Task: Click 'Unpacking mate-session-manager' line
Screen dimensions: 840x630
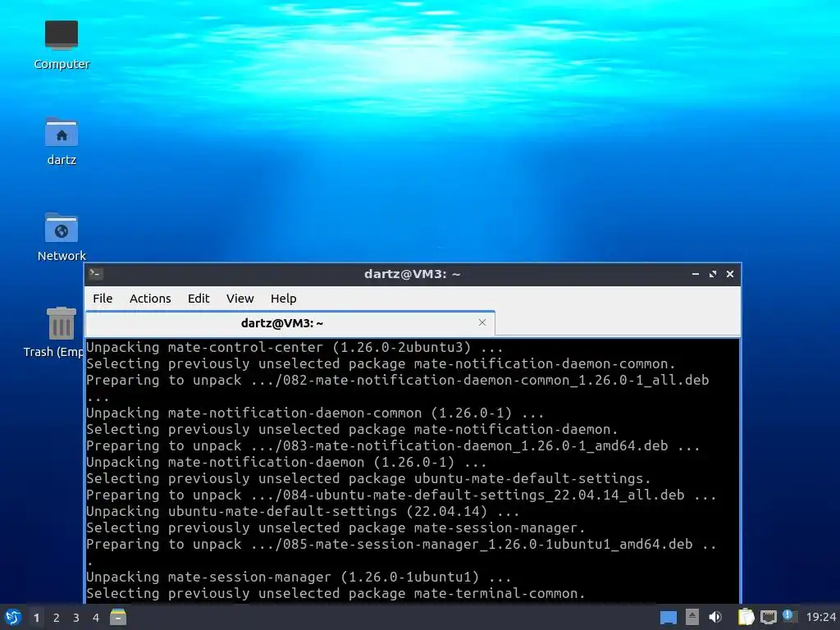Action: pyautogui.click(x=299, y=577)
